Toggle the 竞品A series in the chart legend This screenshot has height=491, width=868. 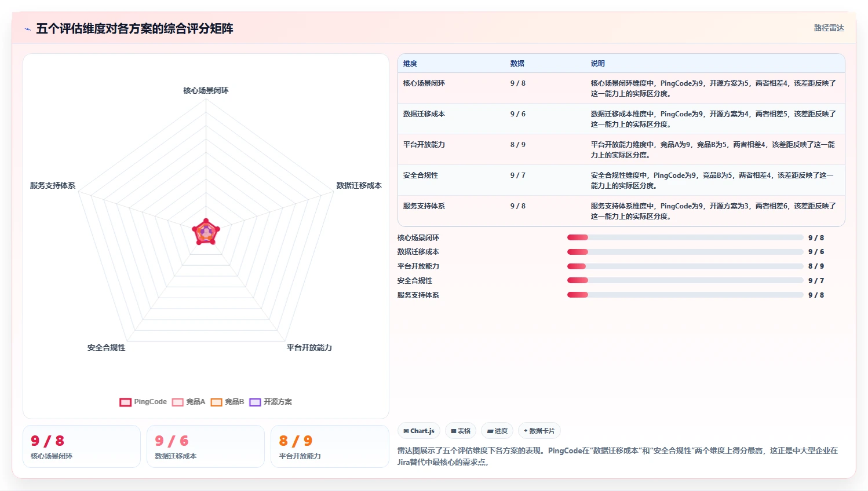coord(188,402)
